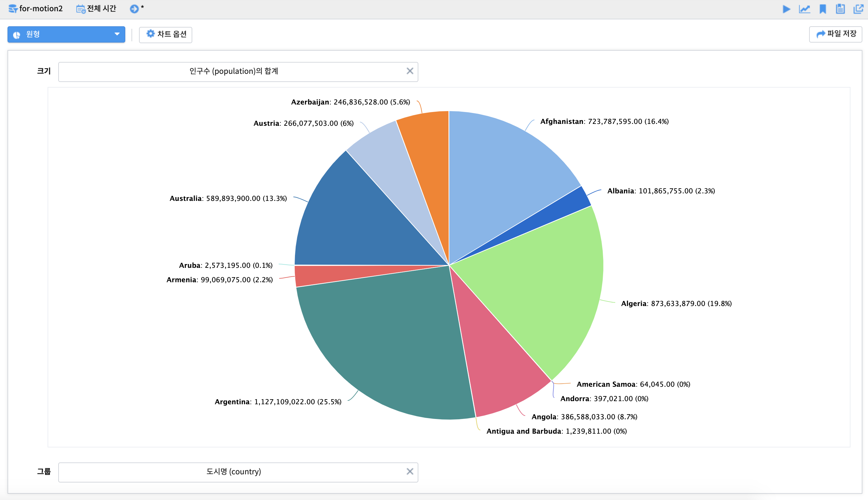The image size is (868, 500).
Task: Remove the population sum field with X
Action: click(x=410, y=71)
